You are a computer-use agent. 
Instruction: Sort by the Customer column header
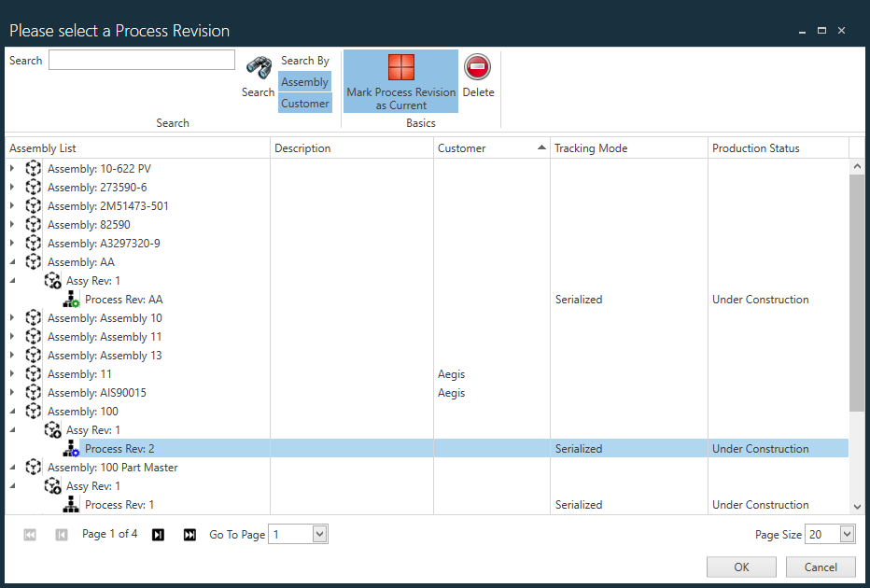491,148
